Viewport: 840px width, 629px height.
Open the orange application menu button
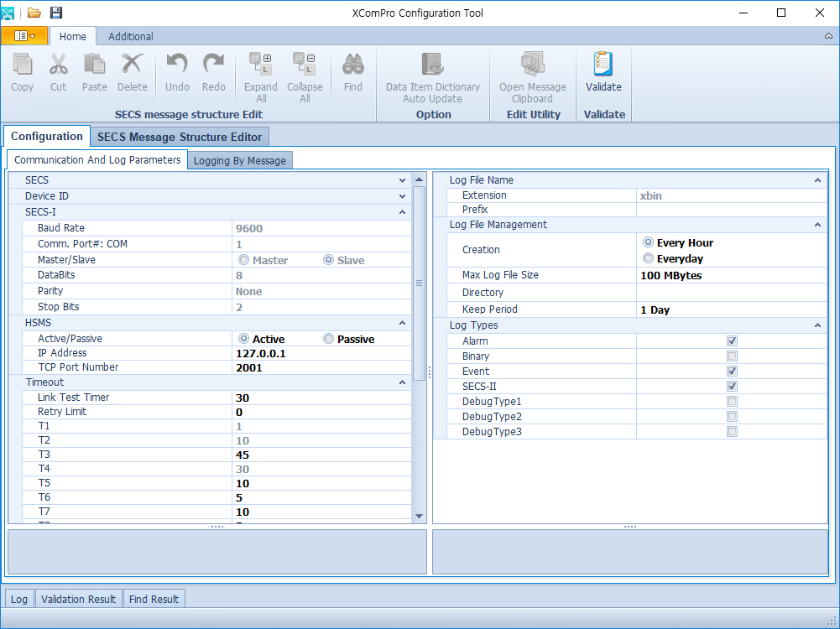tap(24, 36)
